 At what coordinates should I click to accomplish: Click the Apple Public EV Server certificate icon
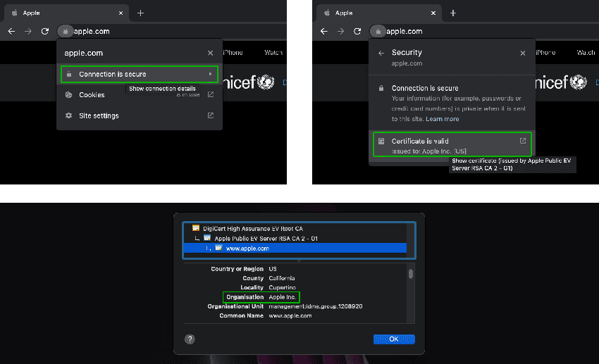(207, 238)
